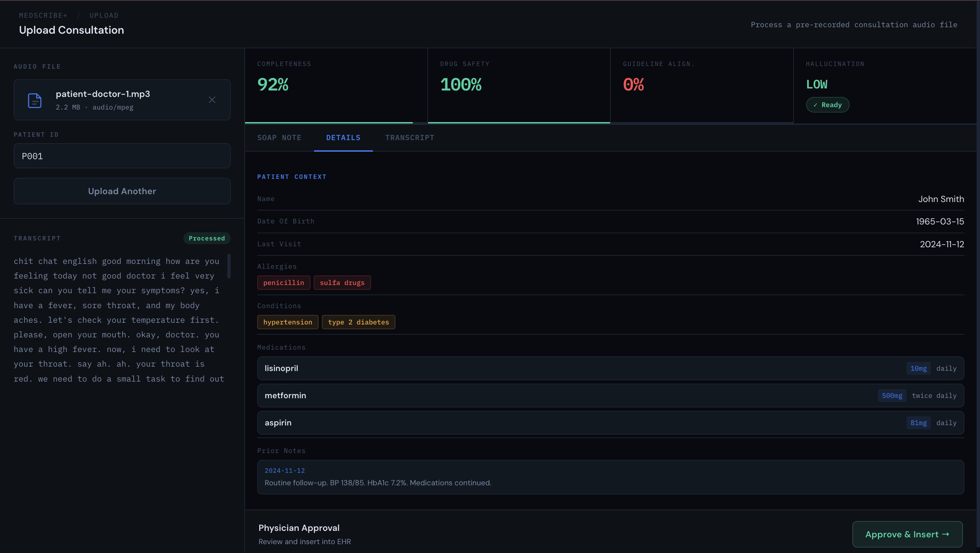This screenshot has height=553, width=980.
Task: Click the Completeness 92% progress bar
Action: point(328,122)
